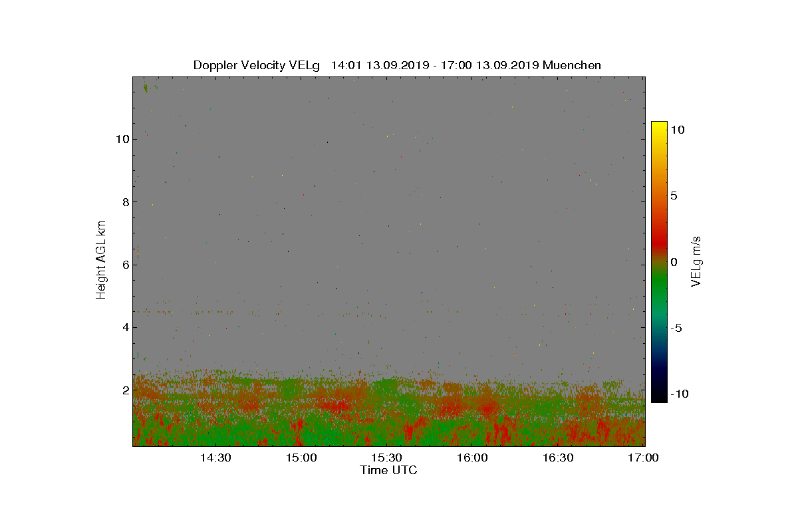The width and height of the screenshot is (798, 532).
Task: Click the 14:30 time axis label
Action: (x=215, y=458)
